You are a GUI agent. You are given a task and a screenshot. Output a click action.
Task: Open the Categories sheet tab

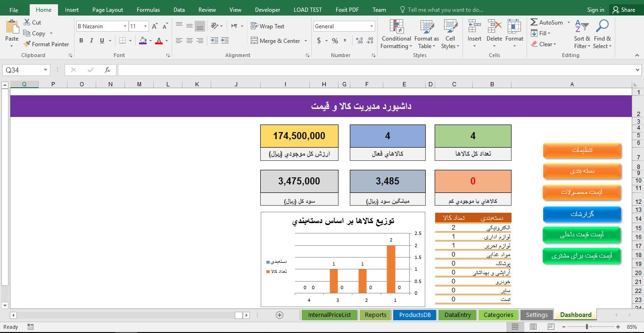[x=498, y=315]
